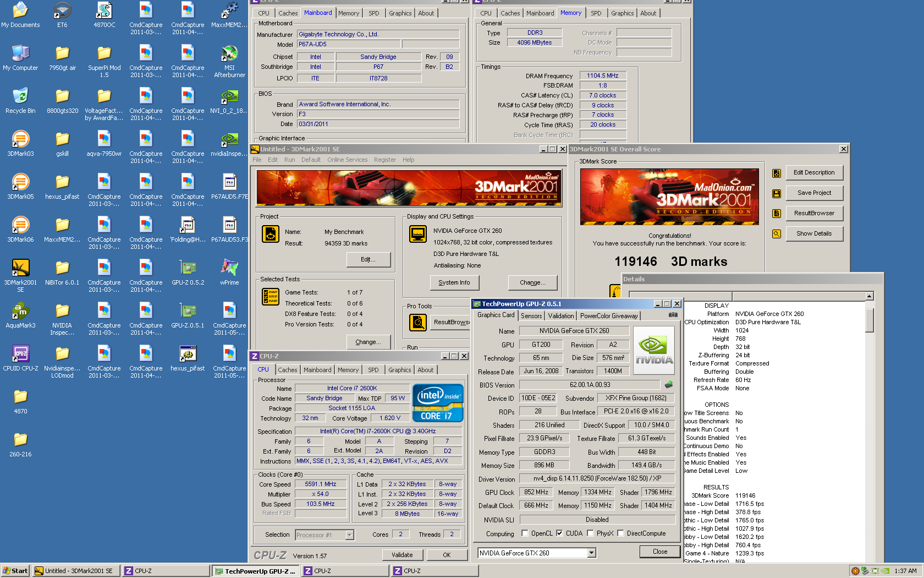Image resolution: width=924 pixels, height=578 pixels.
Task: Open the SPD tab in the Mainboard CPU-Z window
Action: [x=374, y=13]
